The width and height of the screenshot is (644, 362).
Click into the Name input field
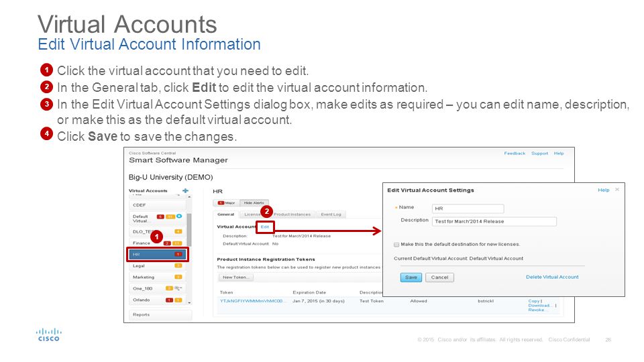[468, 208]
